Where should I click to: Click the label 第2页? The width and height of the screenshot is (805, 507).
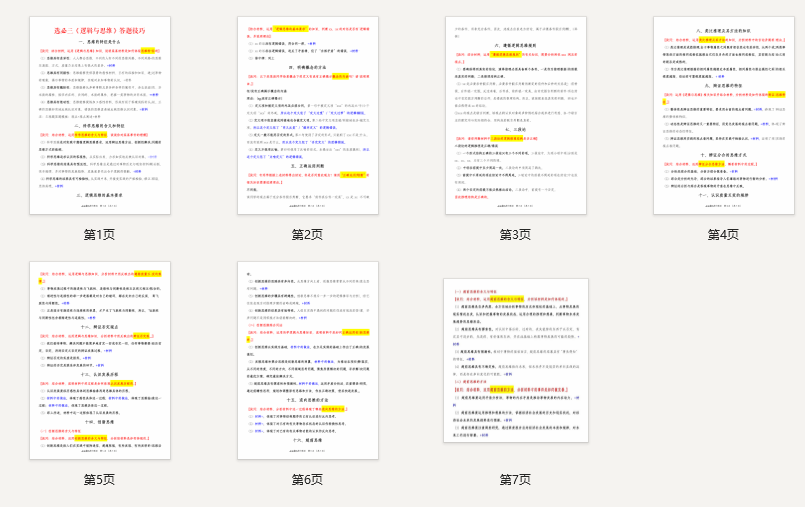[x=308, y=235]
